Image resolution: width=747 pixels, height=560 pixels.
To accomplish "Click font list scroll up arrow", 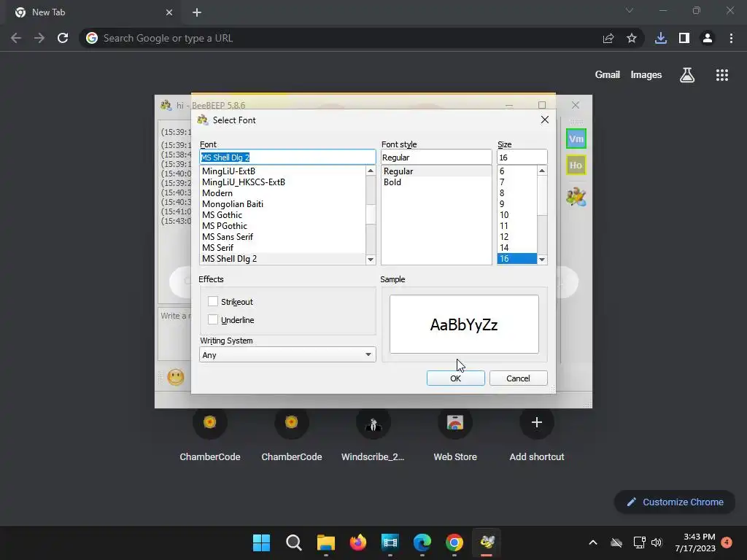I will pyautogui.click(x=371, y=171).
